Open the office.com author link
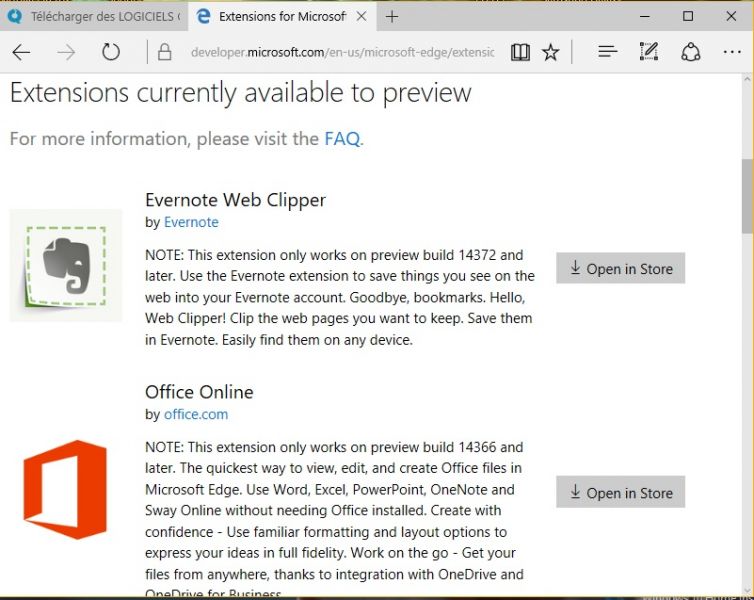Viewport: 754px width, 600px height. click(196, 414)
